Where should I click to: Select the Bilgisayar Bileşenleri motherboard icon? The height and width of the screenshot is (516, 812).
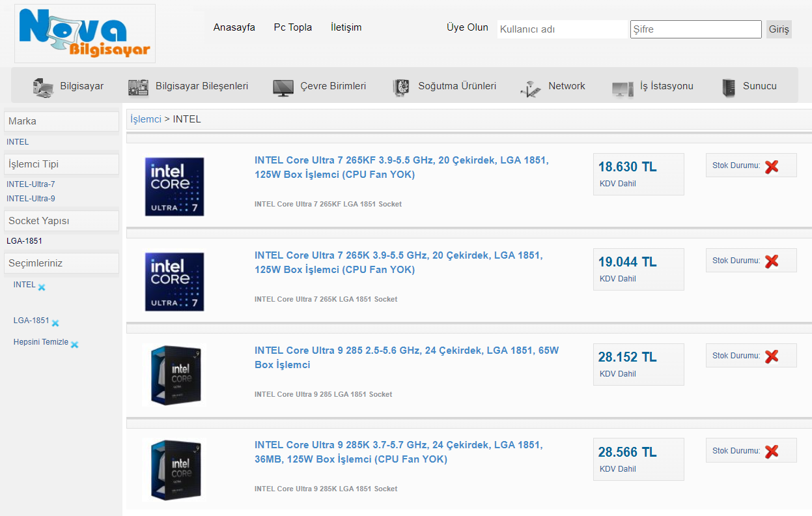pyautogui.click(x=138, y=87)
